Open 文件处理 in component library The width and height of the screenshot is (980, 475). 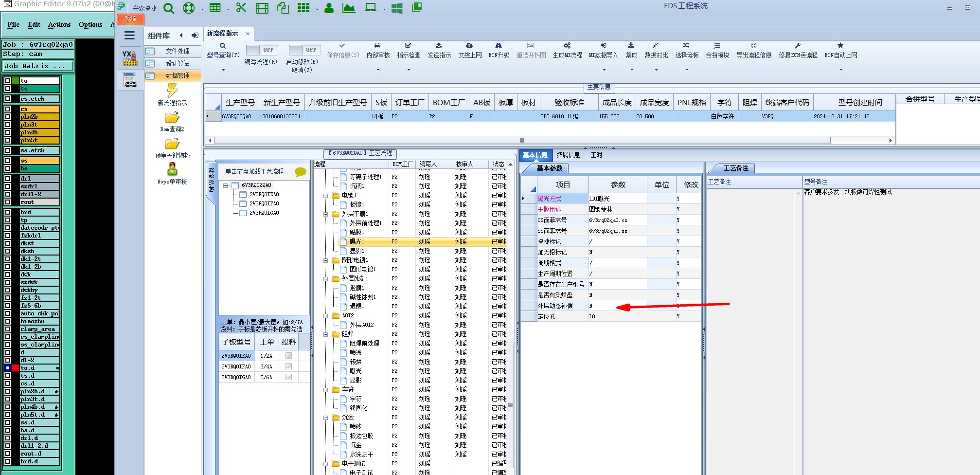[x=173, y=51]
